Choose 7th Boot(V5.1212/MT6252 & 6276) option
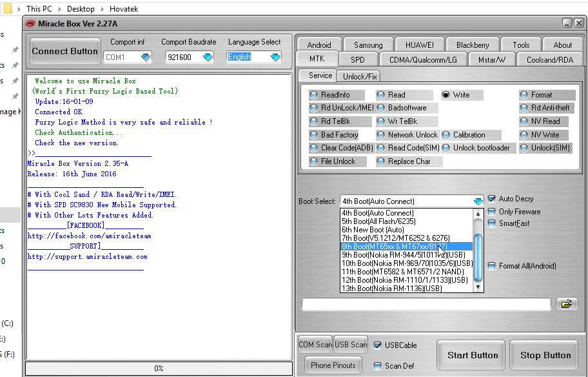This screenshot has width=588, height=377. tap(406, 238)
